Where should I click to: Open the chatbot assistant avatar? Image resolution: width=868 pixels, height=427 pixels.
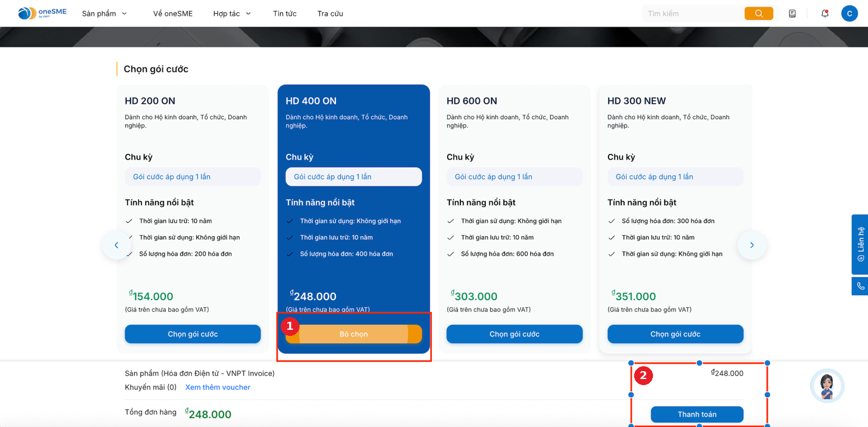pos(827,386)
